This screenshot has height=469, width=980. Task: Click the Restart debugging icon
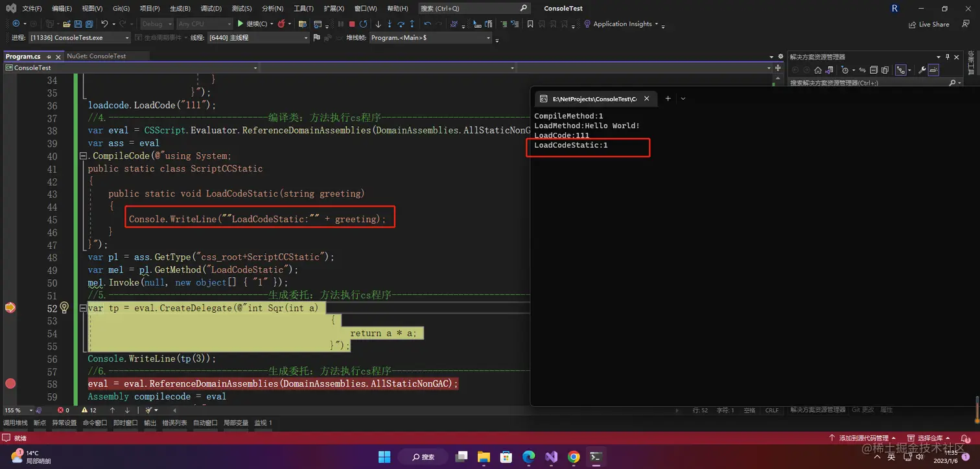tap(363, 24)
